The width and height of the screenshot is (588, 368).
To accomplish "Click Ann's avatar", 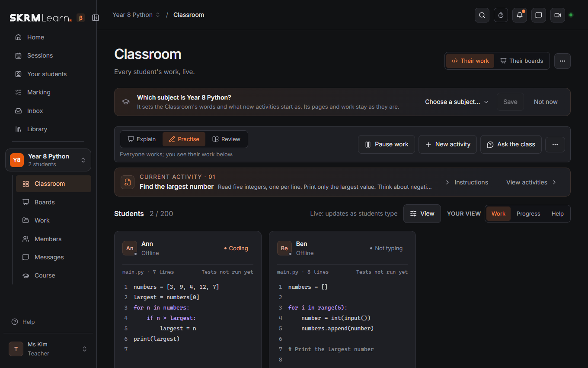I will tap(130, 248).
